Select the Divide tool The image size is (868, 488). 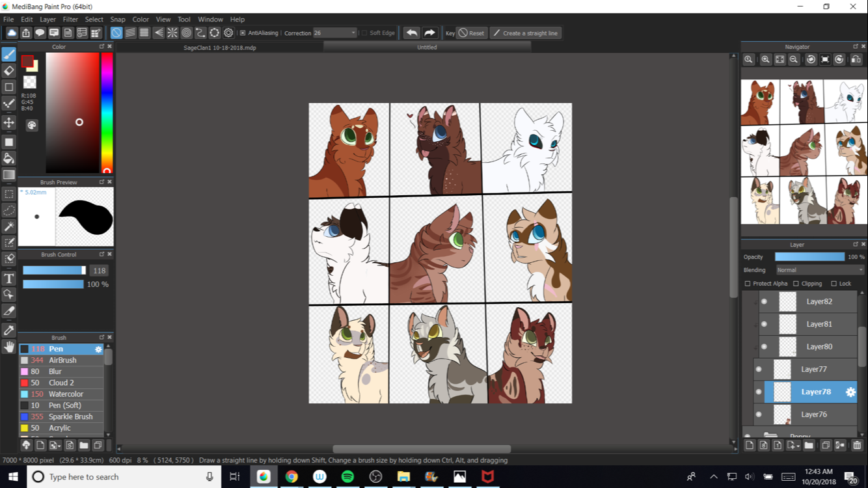tap(9, 311)
